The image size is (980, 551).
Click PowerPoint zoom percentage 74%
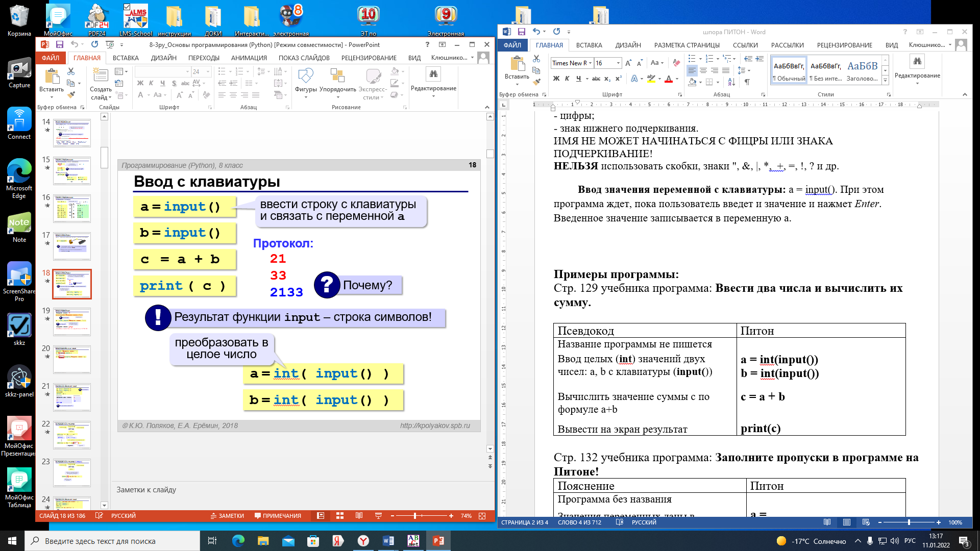pyautogui.click(x=466, y=516)
